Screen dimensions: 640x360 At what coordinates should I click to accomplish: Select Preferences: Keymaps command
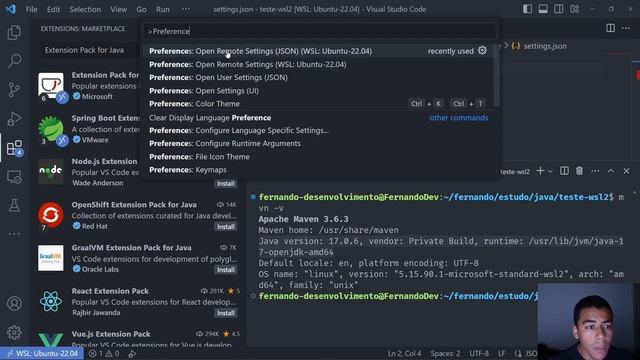(318, 170)
